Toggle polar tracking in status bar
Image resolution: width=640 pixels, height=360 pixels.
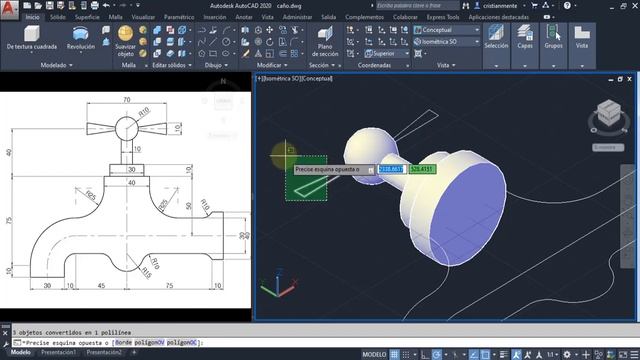[437, 354]
